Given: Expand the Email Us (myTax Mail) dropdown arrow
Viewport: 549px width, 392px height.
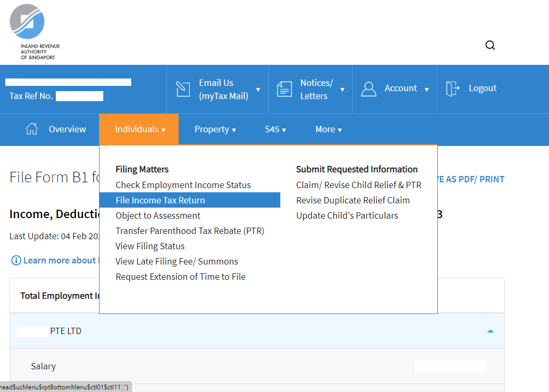Looking at the screenshot, I should click(258, 90).
